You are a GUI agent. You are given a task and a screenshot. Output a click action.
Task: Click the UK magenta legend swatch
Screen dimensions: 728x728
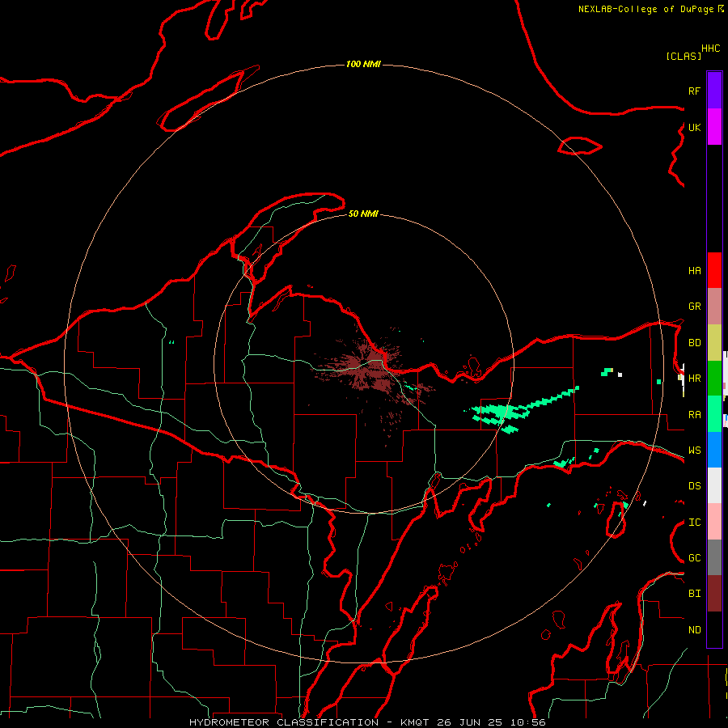click(x=714, y=127)
